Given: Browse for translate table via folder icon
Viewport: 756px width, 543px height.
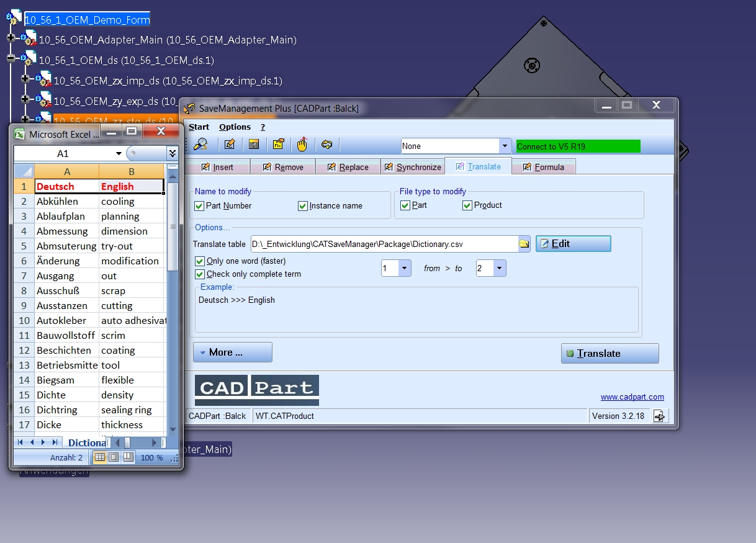Looking at the screenshot, I should (x=524, y=244).
